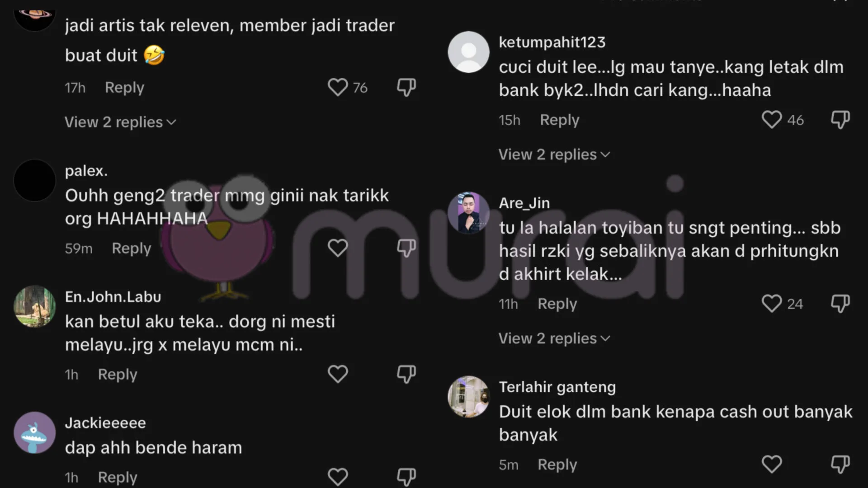
Task: Dislike Jackieeeee's comment
Action: (x=406, y=477)
